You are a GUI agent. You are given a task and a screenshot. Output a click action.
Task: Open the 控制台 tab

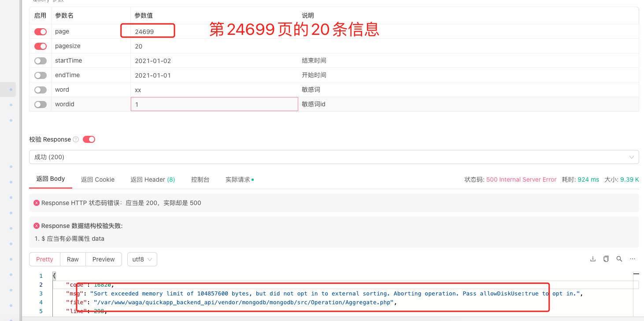coord(200,179)
